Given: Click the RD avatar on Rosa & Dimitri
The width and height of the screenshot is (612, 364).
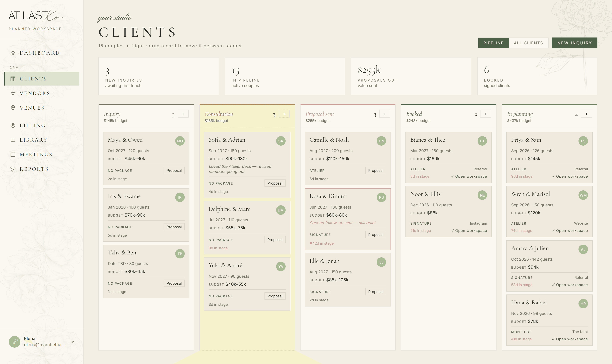Looking at the screenshot, I should (381, 197).
